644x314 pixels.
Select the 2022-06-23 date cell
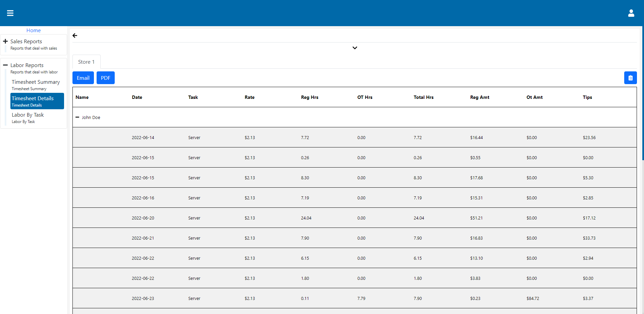[143, 298]
